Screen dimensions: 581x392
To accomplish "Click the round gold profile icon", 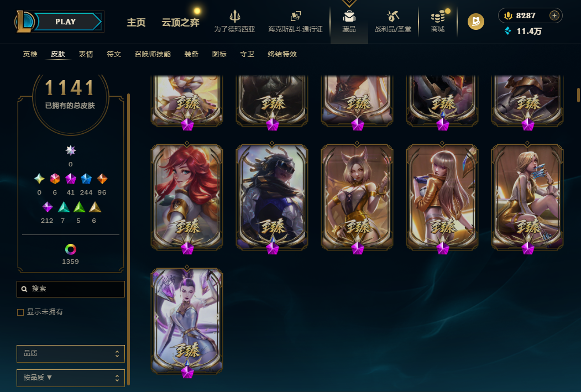I will click(476, 22).
